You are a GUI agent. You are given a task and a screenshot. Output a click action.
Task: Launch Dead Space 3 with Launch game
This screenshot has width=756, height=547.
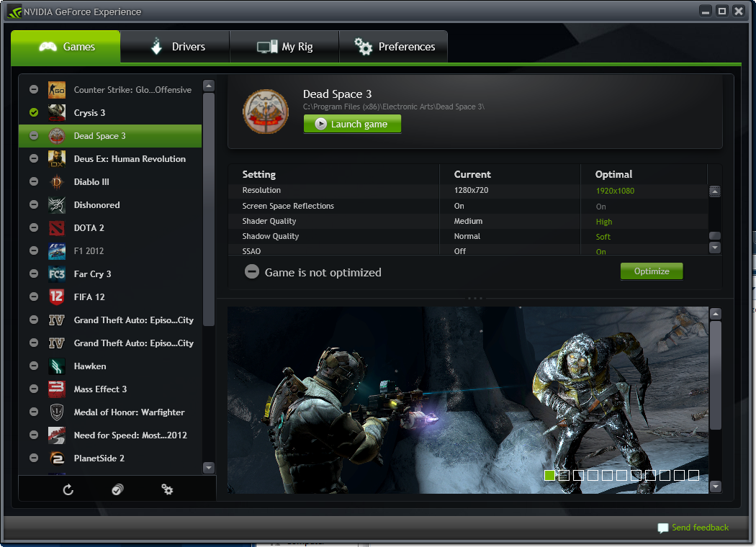click(353, 124)
